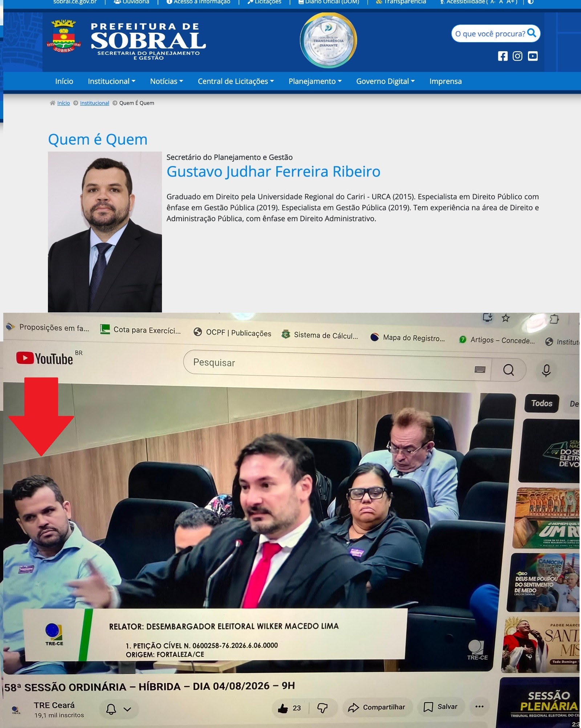Click the YouTube search magnifier button
The width and height of the screenshot is (581, 728).
point(508,370)
